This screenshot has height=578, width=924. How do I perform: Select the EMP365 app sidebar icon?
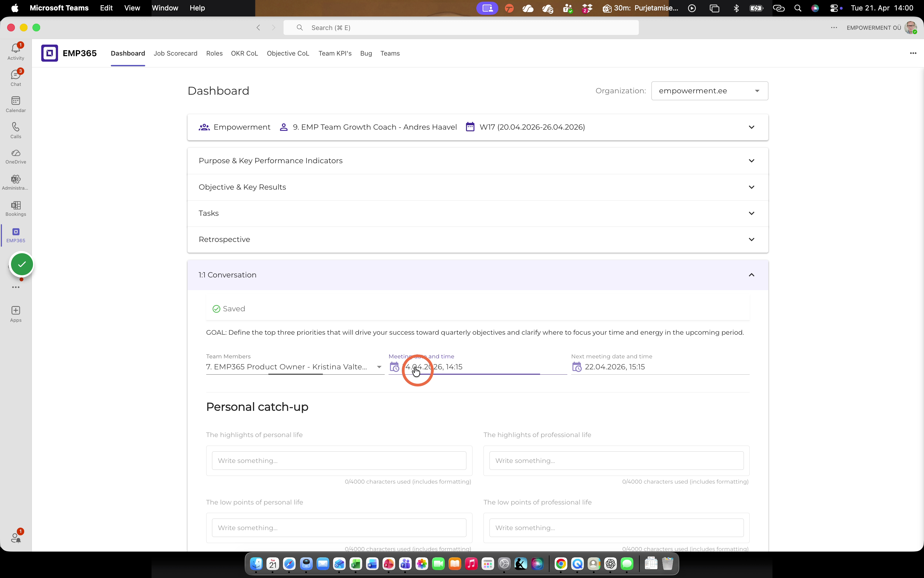pos(16,235)
